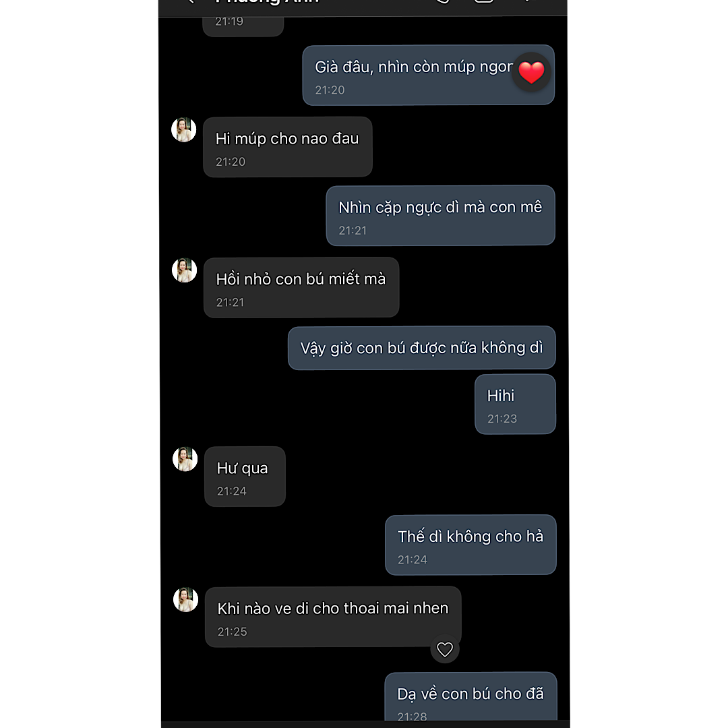Viewport: 728px width, 728px height.
Task: Select the "Hư qua" message bubble
Action: click(x=245, y=477)
